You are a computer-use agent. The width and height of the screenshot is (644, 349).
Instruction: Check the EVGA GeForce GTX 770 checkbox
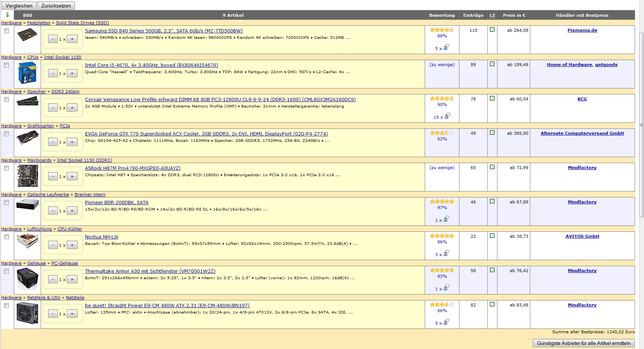pyautogui.click(x=7, y=134)
